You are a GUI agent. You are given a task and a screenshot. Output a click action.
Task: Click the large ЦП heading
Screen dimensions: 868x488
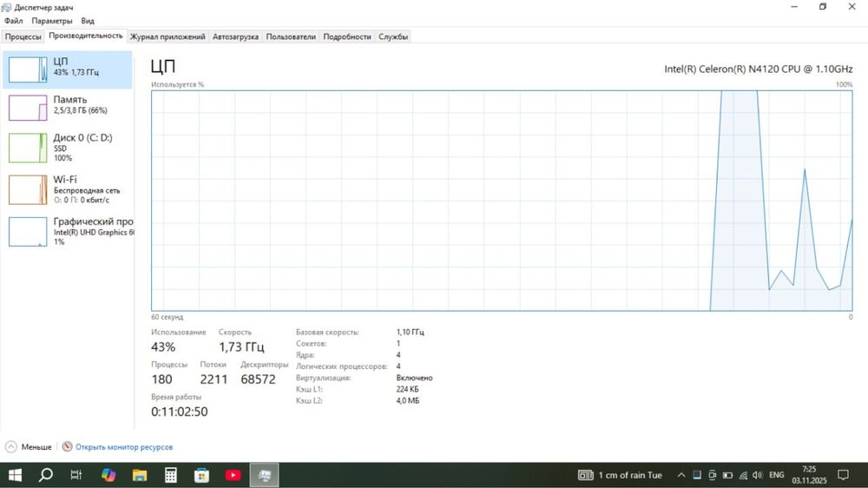click(x=163, y=67)
